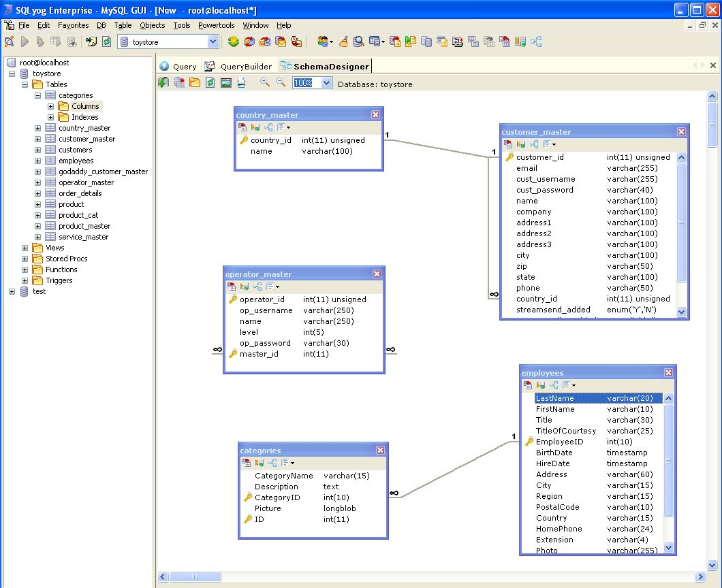Screen dimensions: 722x588
Task: Select the LastName column in employees table
Action: (x=569, y=398)
